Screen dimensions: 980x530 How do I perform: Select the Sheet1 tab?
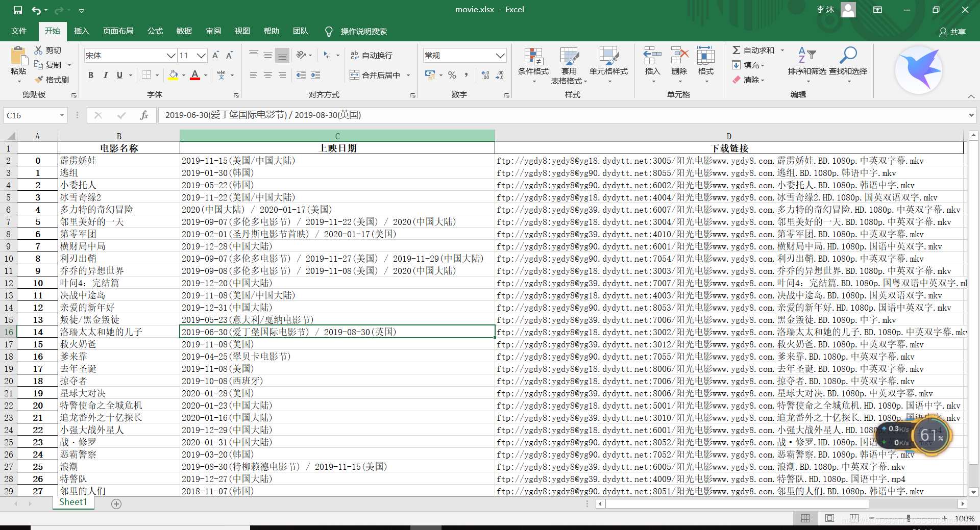tap(73, 502)
